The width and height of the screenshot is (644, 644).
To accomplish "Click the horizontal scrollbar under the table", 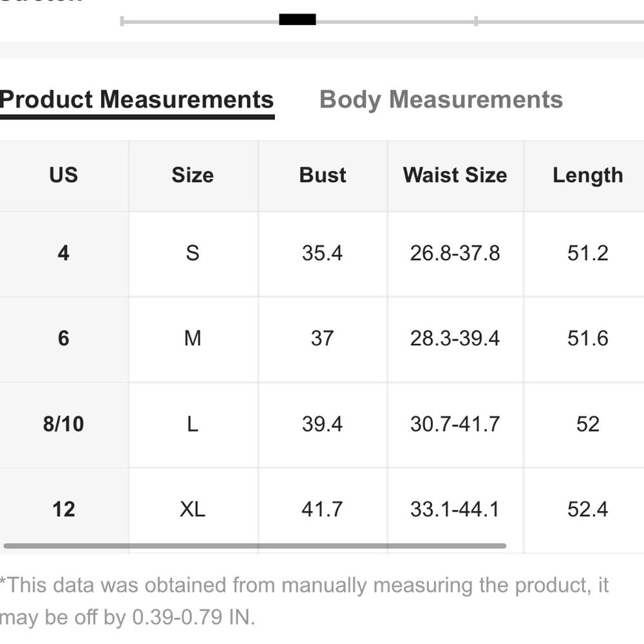I will (x=254, y=546).
